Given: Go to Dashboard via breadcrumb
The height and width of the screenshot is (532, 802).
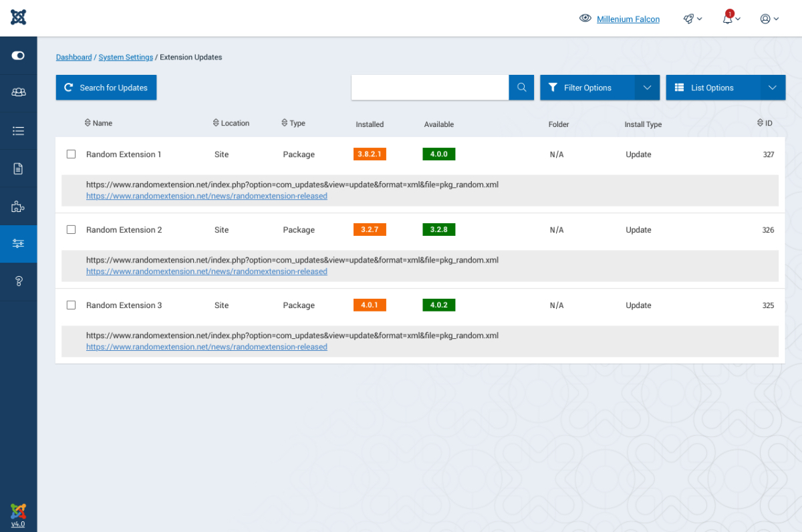Looking at the screenshot, I should [x=74, y=57].
